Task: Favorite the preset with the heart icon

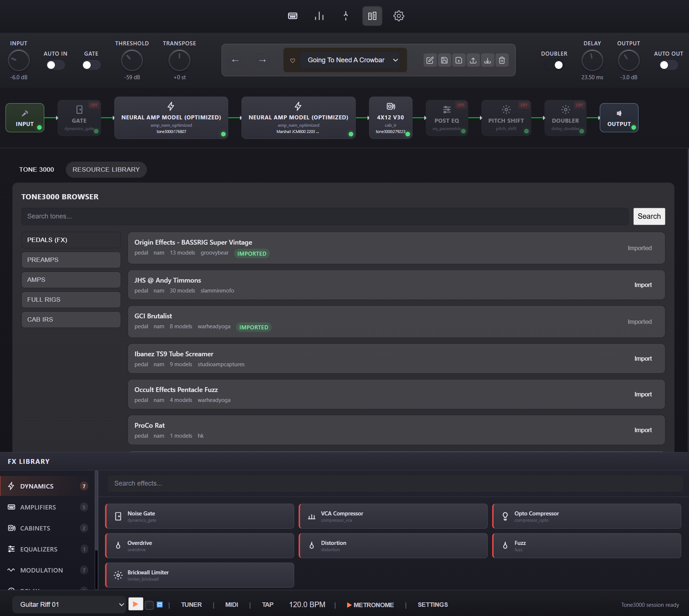Action: 292,60
